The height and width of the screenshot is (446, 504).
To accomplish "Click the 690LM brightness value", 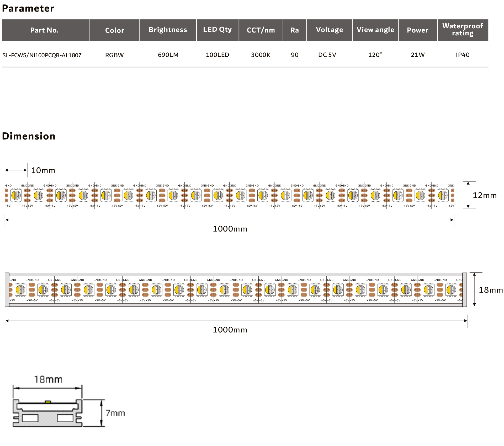I will pyautogui.click(x=168, y=55).
